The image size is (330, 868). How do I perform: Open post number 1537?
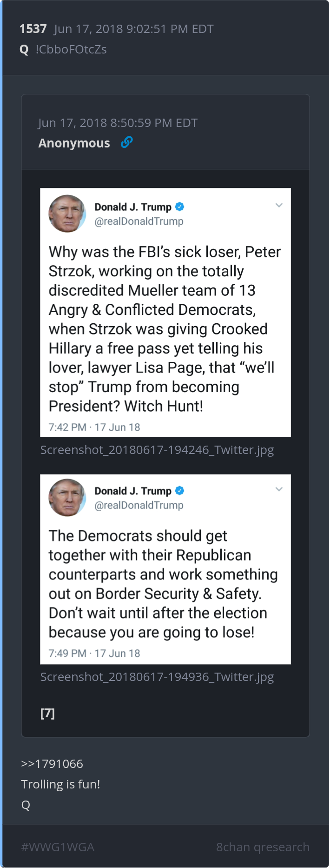click(33, 29)
